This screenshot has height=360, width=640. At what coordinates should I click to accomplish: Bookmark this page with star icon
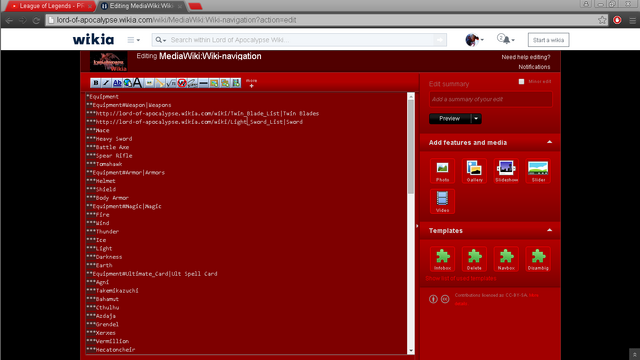[x=602, y=20]
